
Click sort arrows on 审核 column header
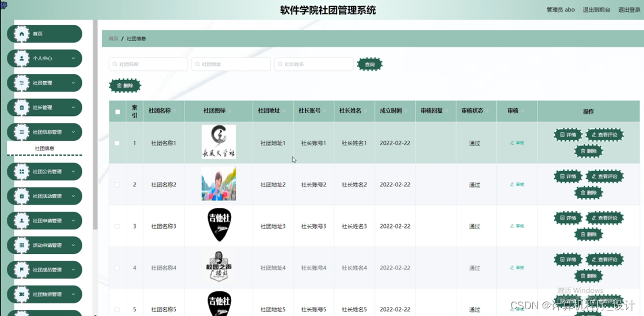(x=523, y=111)
